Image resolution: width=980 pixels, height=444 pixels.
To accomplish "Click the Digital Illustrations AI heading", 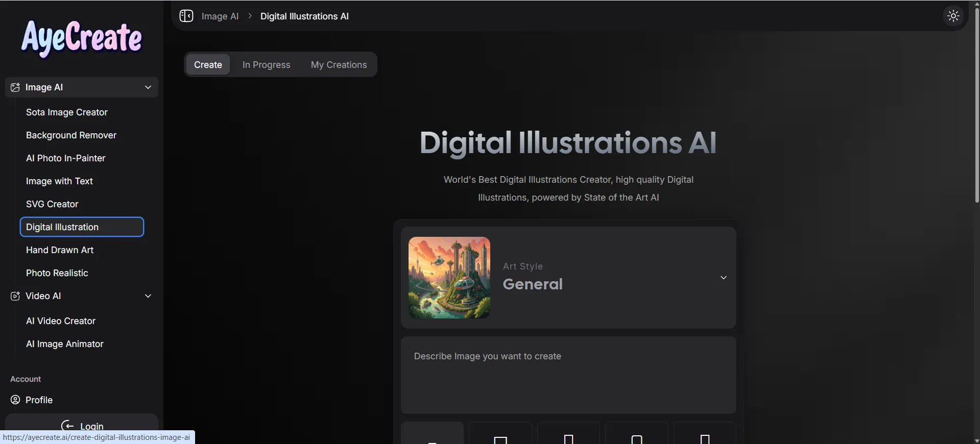I will [568, 142].
